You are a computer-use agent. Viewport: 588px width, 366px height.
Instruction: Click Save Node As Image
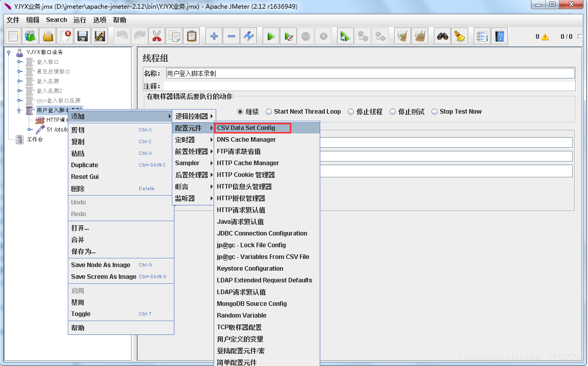tap(121, 265)
